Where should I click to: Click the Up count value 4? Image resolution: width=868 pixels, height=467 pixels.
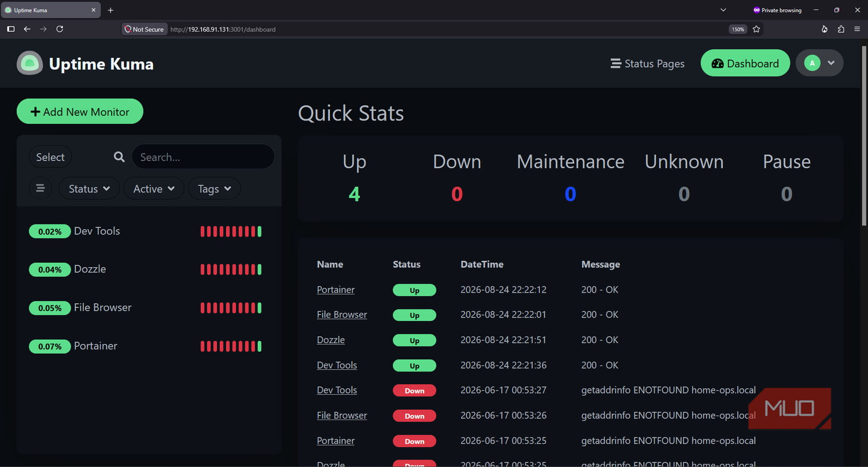point(354,194)
